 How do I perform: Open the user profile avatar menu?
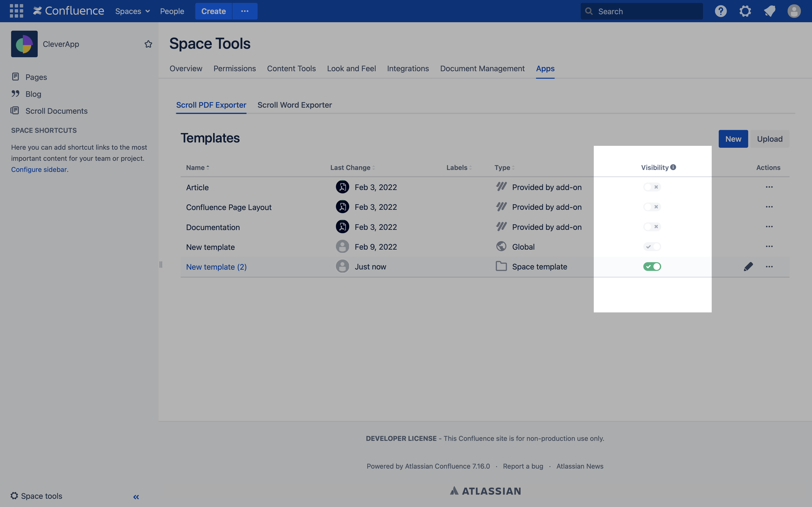[794, 11]
